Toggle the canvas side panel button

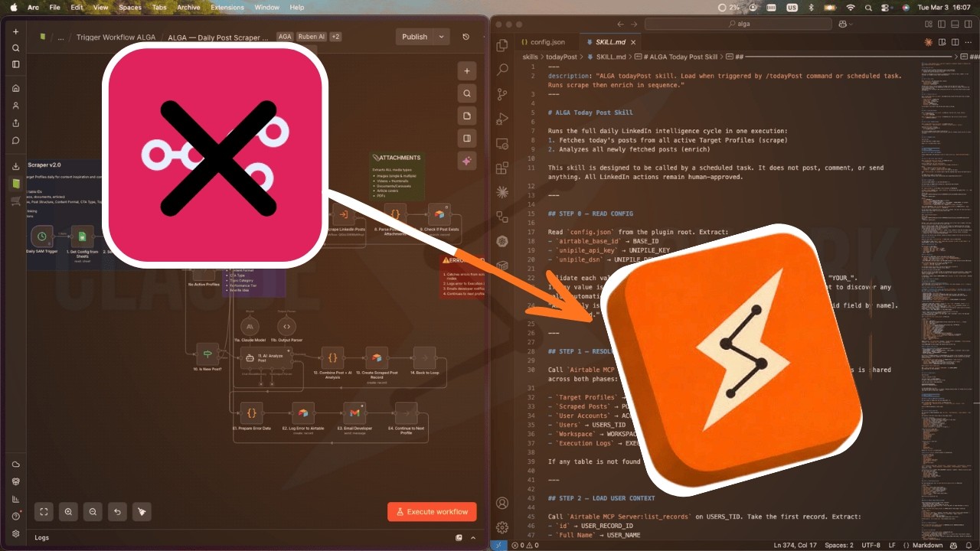[467, 139]
